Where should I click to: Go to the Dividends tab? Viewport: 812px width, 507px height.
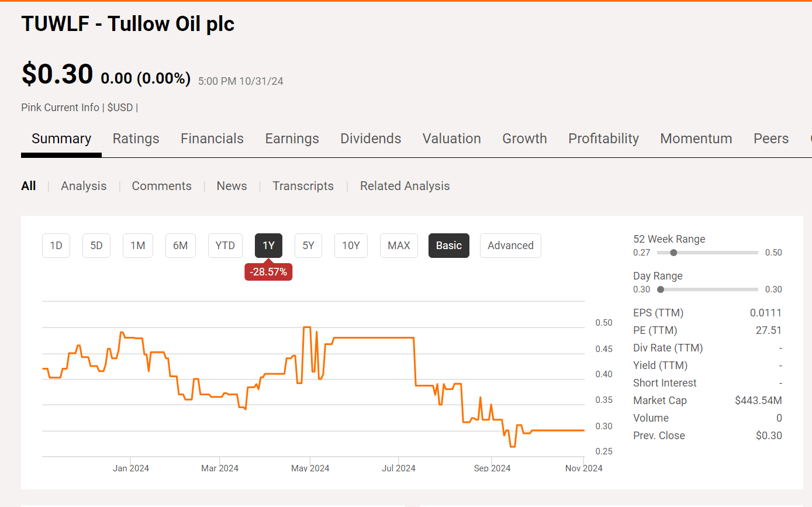click(x=371, y=139)
